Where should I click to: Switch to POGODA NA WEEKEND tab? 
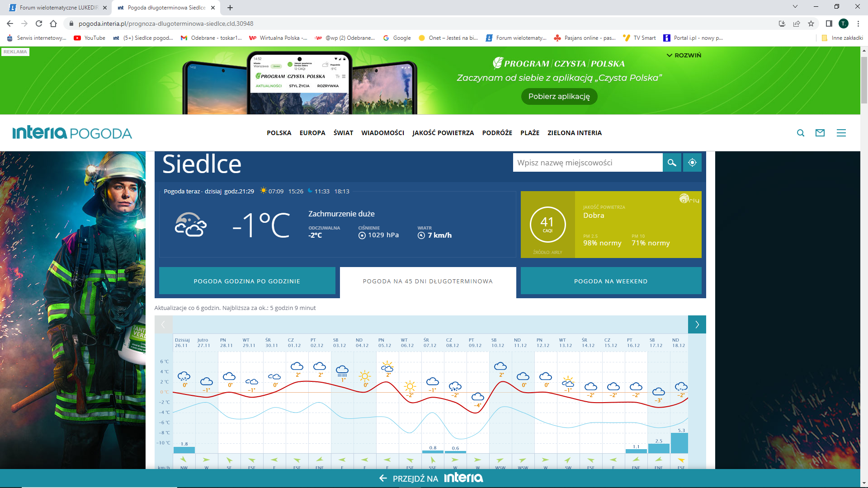611,281
